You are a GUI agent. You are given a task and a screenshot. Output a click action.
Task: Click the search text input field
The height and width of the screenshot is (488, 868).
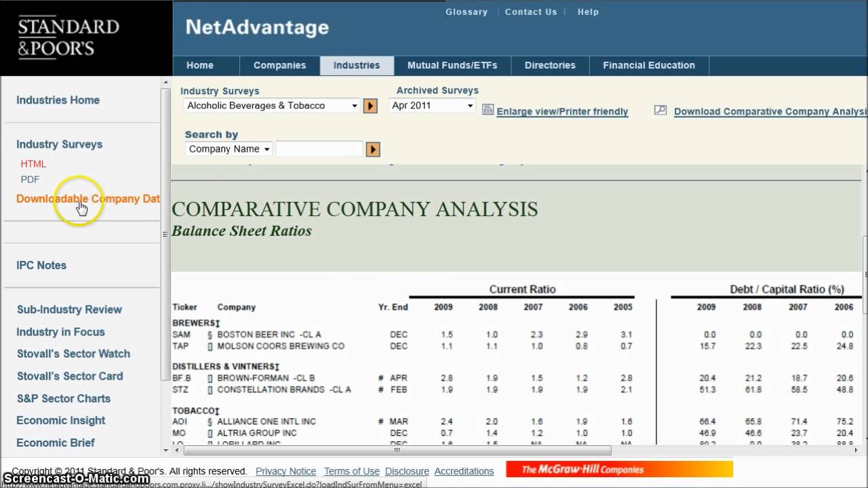(x=319, y=149)
